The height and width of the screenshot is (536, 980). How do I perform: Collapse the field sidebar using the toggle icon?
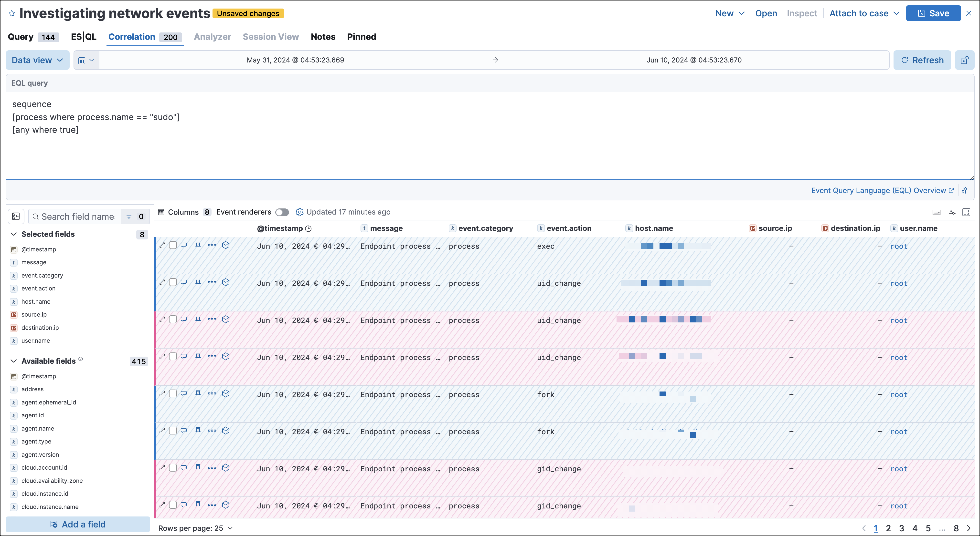(16, 216)
